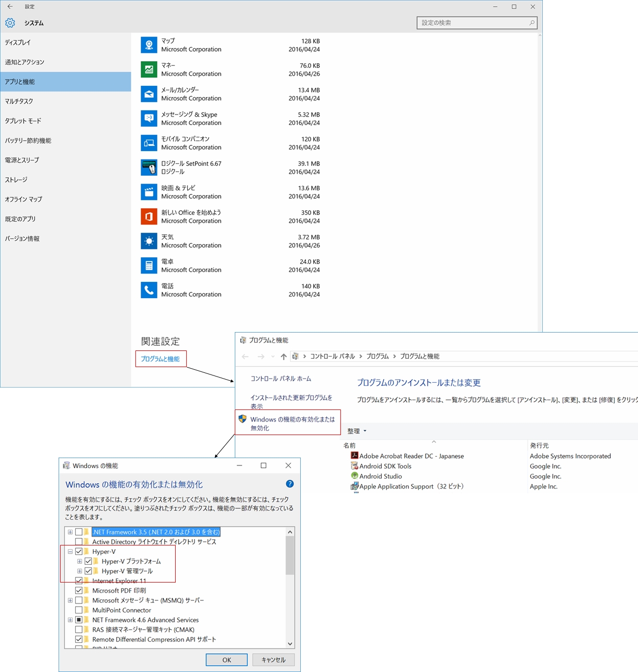Toggle the NET Framework 4.6 Advanced Services checkbox
This screenshot has height=672, width=638.
79,620
